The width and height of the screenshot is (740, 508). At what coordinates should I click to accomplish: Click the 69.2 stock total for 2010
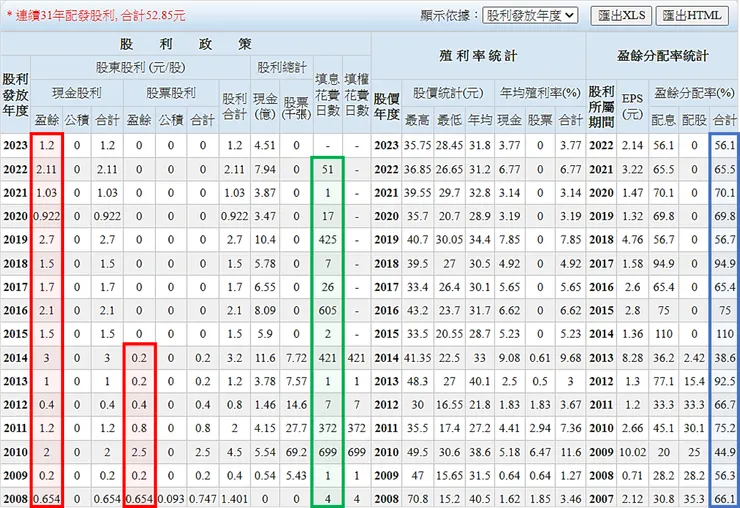pos(296,452)
